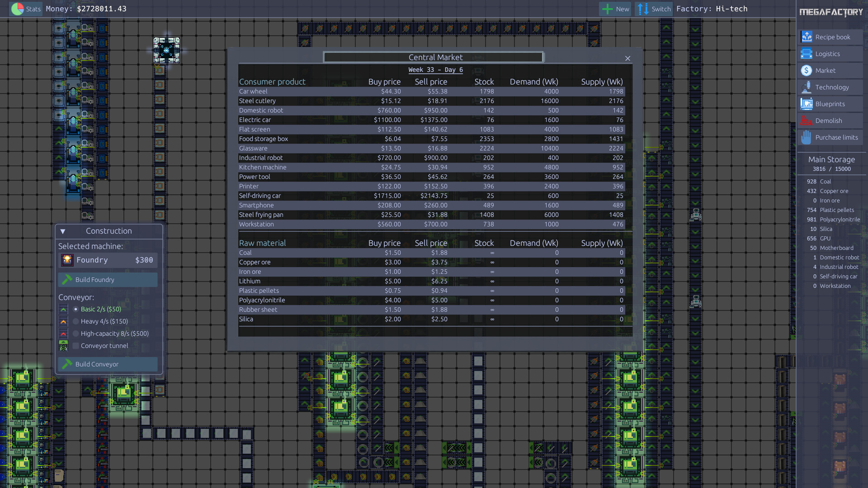Viewport: 868px width, 488px height.
Task: Click the New factory control
Action: click(614, 9)
